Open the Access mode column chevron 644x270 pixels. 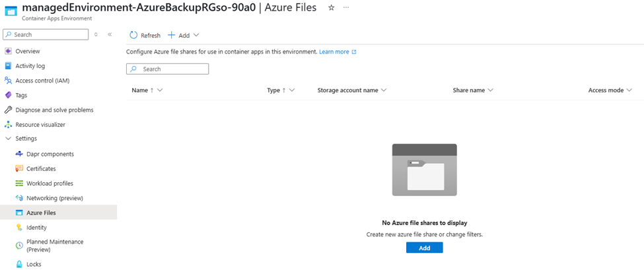(629, 90)
